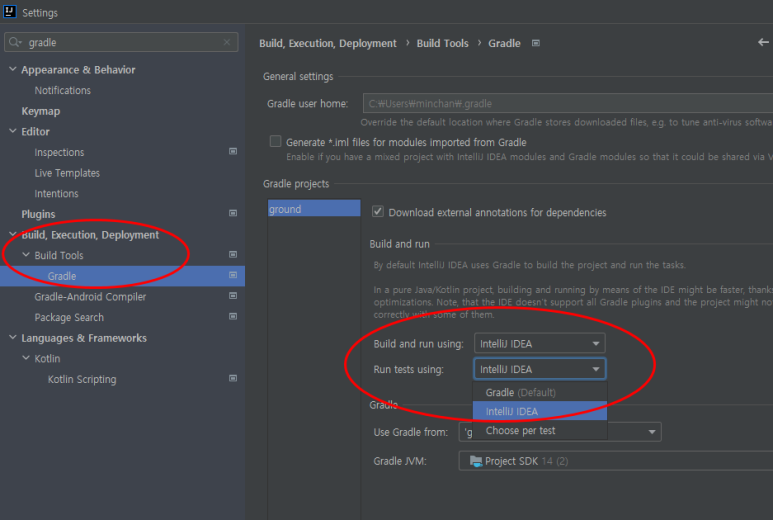Screen dimensions: 773x520
Task: Collapse Languages & Frameworks section
Action: pos(13,338)
